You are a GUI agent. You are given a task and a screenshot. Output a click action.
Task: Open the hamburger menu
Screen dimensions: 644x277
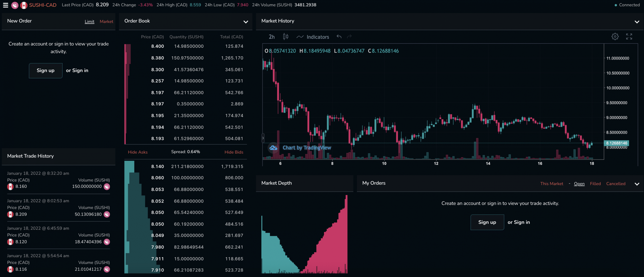tap(6, 5)
